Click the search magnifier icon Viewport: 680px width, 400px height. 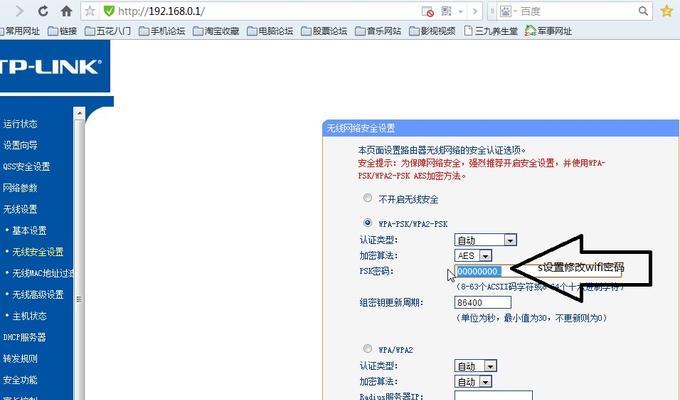tap(643, 11)
